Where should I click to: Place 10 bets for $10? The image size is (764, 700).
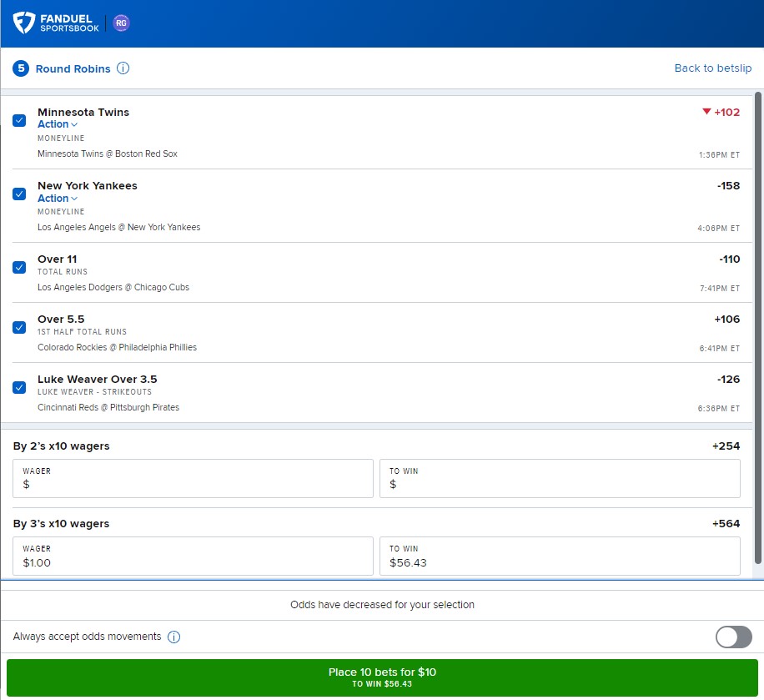pyautogui.click(x=382, y=677)
